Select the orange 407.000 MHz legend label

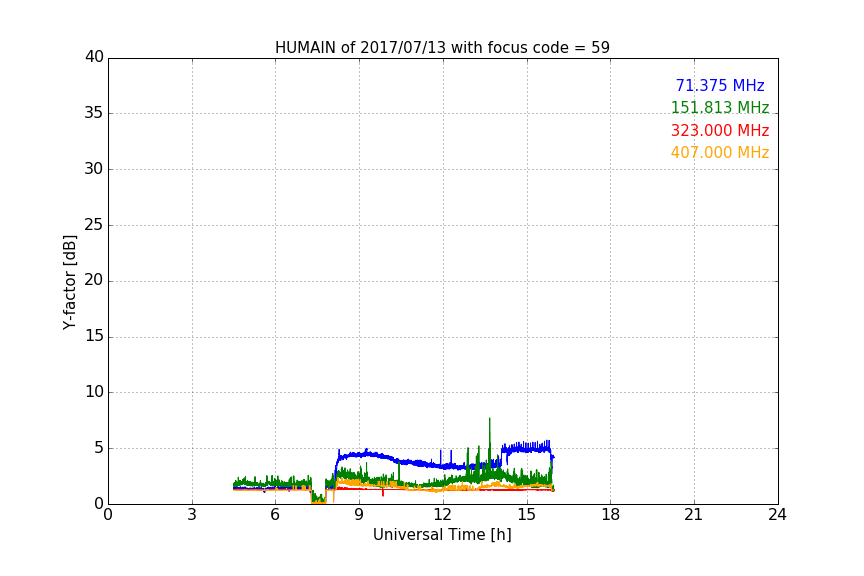[720, 153]
